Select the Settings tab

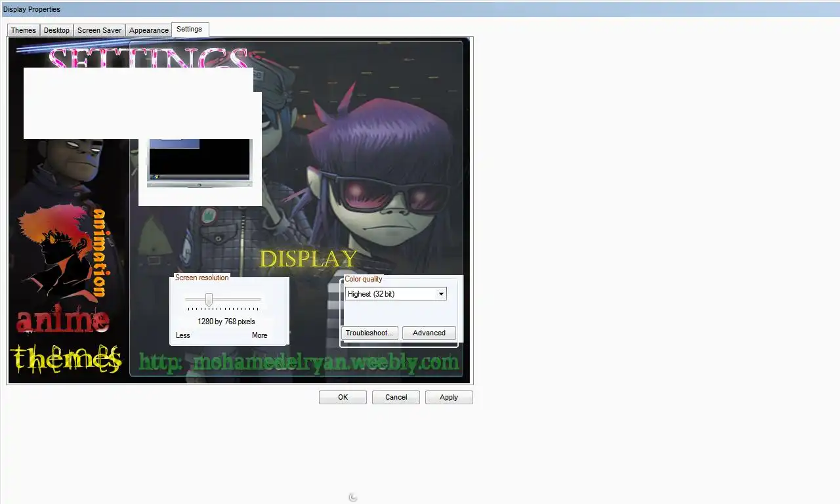click(190, 29)
